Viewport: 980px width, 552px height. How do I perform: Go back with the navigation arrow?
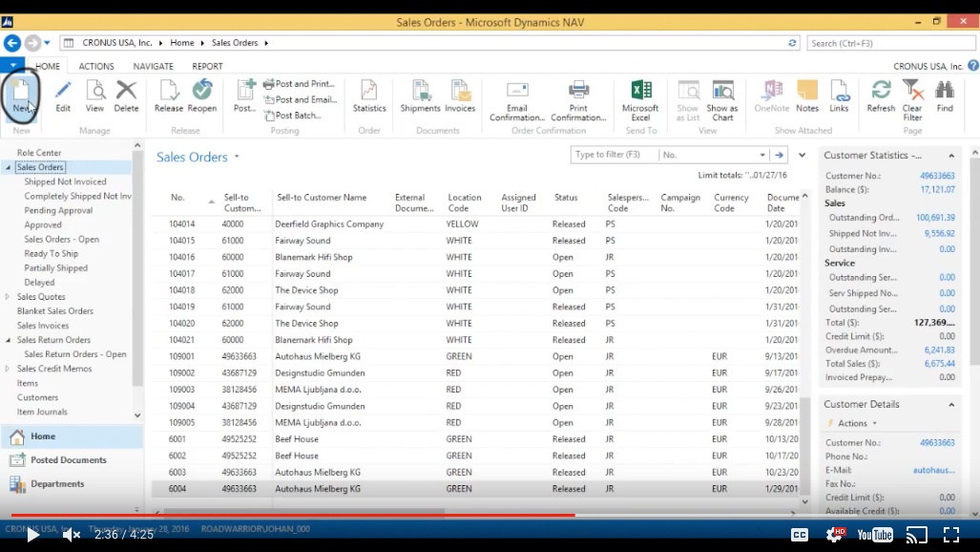[11, 43]
